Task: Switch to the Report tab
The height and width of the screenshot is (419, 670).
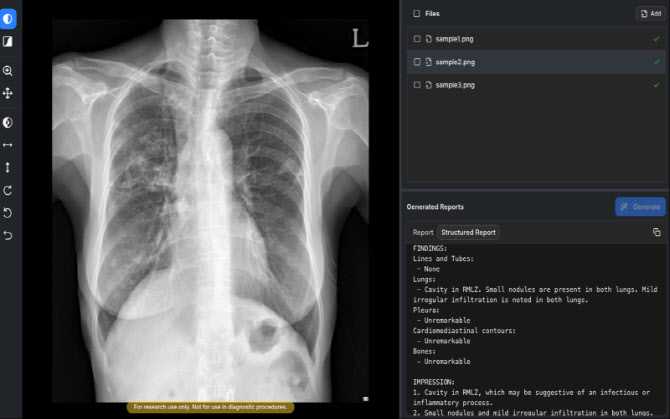Action: coord(423,232)
